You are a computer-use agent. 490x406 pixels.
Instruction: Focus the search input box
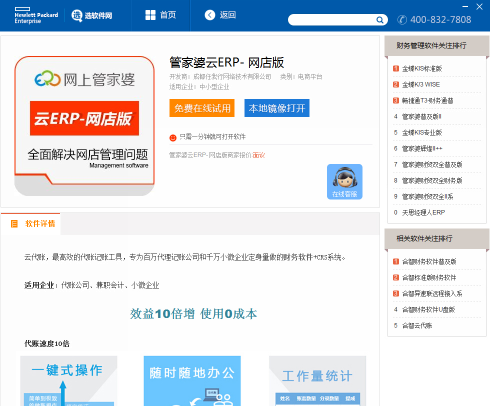coord(332,20)
